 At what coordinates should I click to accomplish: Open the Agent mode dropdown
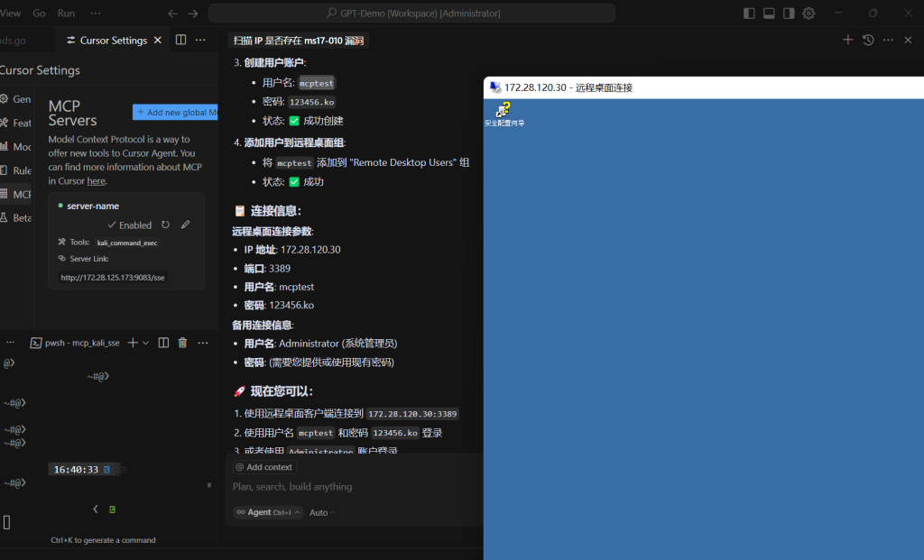pyautogui.click(x=268, y=512)
